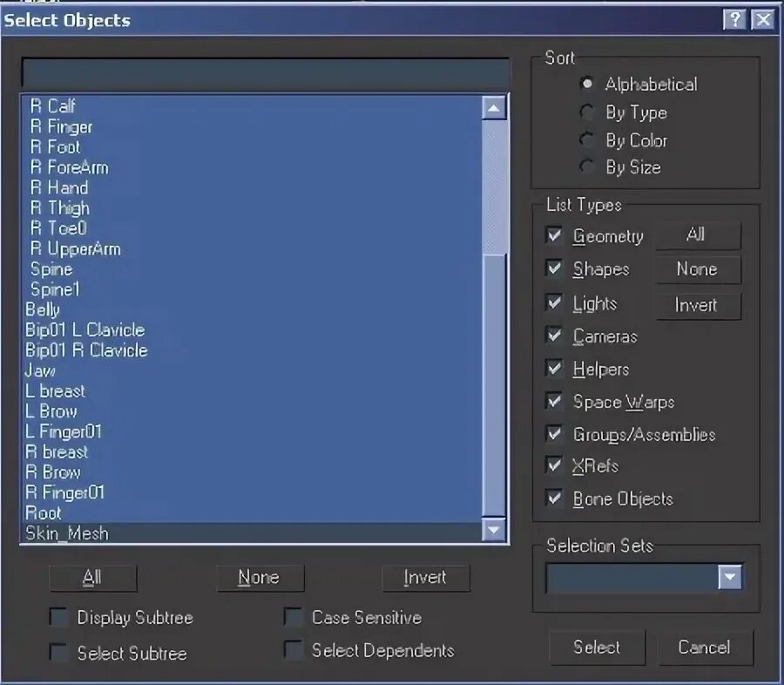The width and height of the screenshot is (784, 685).
Task: Click the Select button
Action: click(598, 648)
